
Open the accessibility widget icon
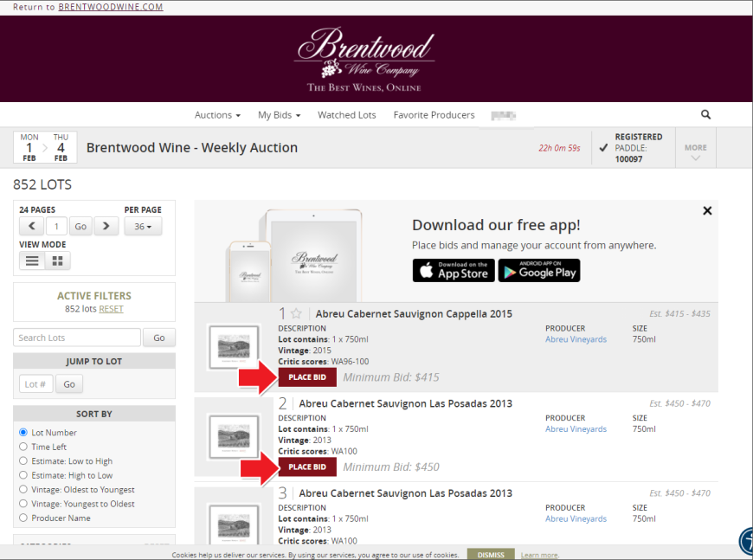point(746,540)
